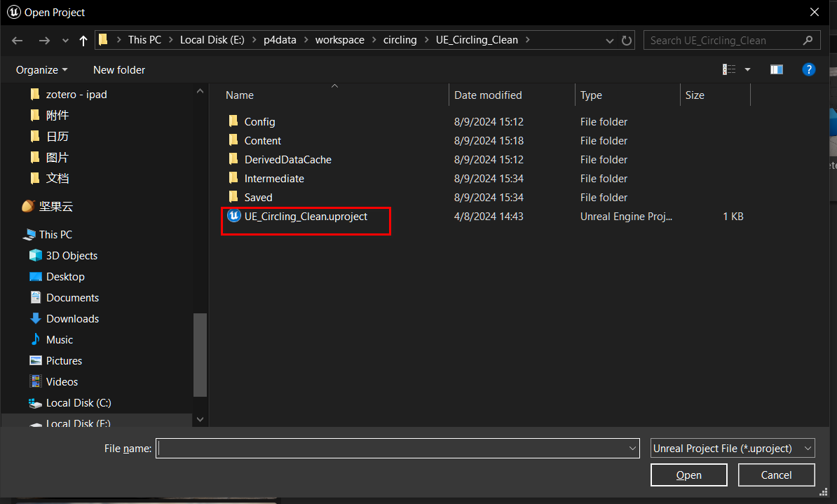The image size is (837, 504).
Task: Click the Music note icon
Action: coord(35,339)
